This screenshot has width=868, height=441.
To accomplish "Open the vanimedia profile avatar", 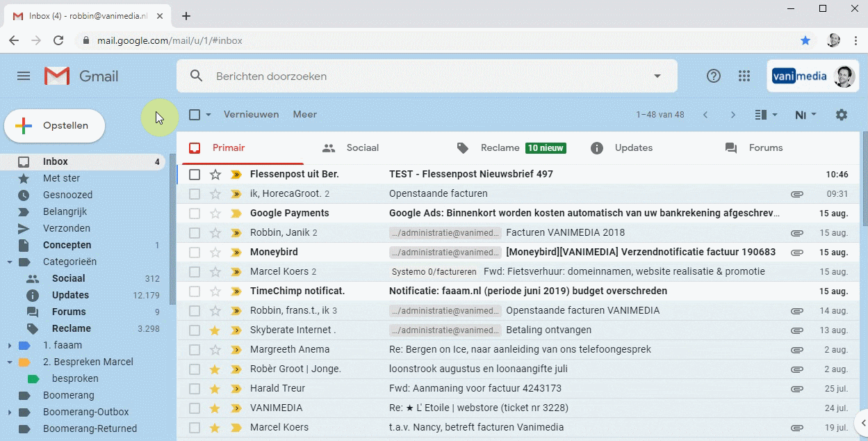I will [x=844, y=76].
